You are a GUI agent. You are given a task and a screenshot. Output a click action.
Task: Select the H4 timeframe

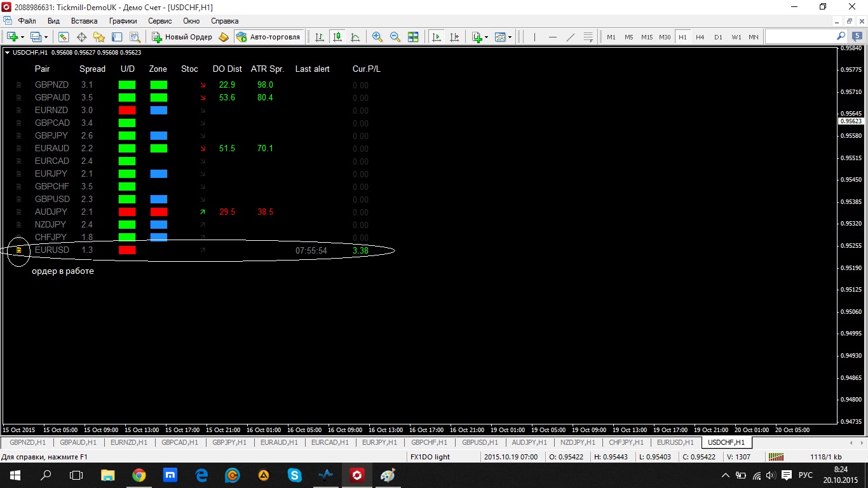click(700, 37)
